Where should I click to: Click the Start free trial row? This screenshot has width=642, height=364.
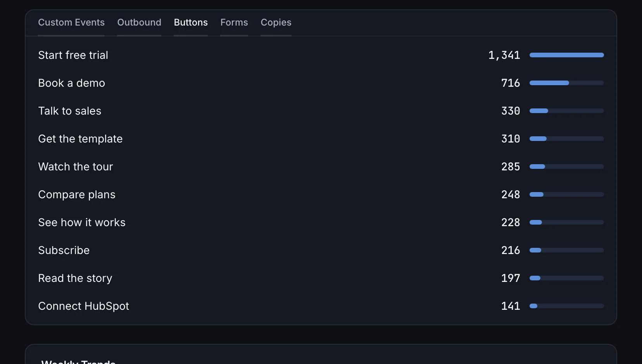321,55
